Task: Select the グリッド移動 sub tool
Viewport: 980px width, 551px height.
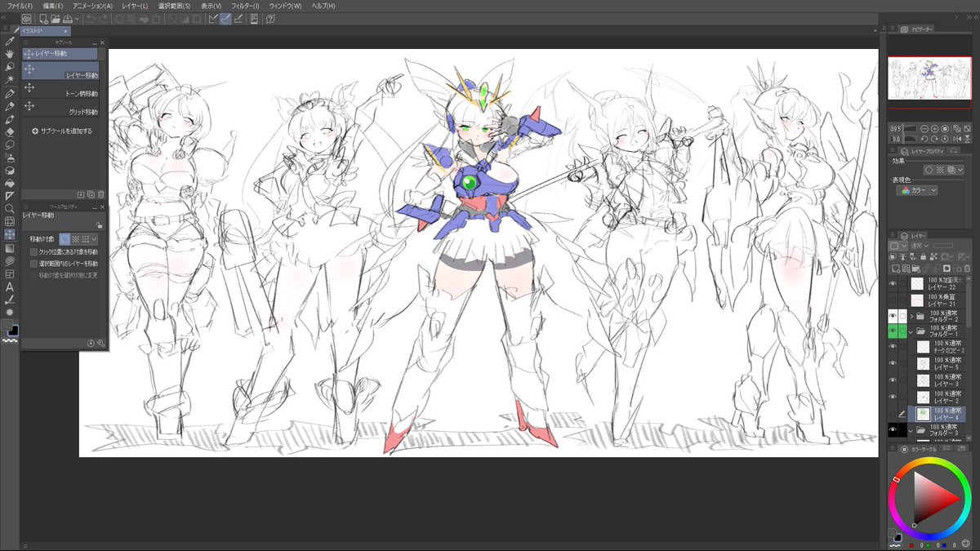Action: 61,109
